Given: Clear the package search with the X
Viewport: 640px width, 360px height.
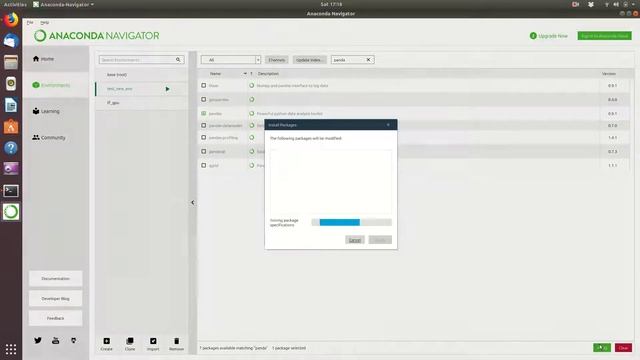Looking at the screenshot, I should pyautogui.click(x=368, y=60).
